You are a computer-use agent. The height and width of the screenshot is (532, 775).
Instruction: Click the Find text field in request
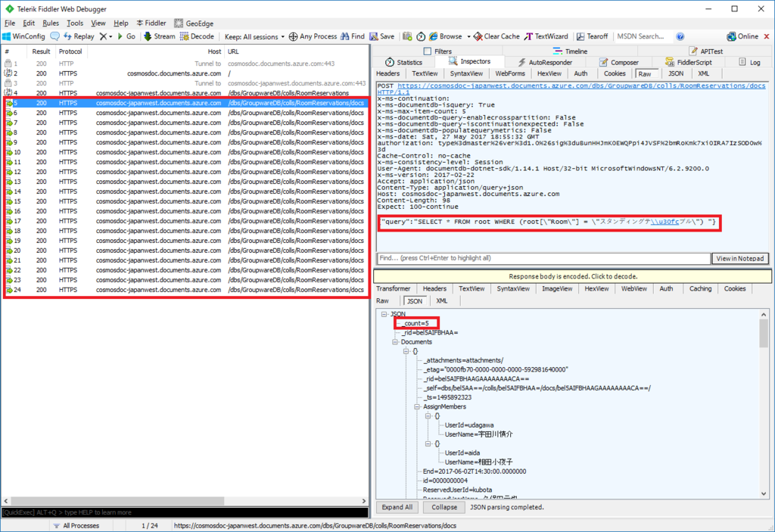[543, 258]
